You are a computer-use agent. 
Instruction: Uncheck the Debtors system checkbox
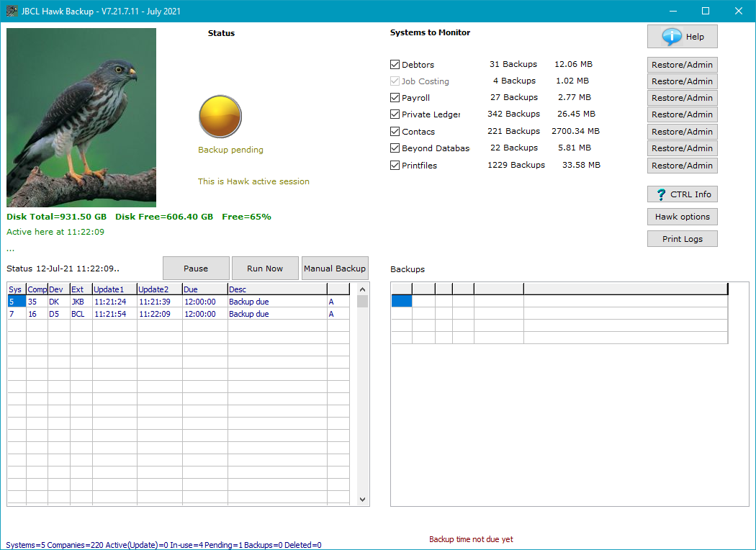(x=395, y=65)
